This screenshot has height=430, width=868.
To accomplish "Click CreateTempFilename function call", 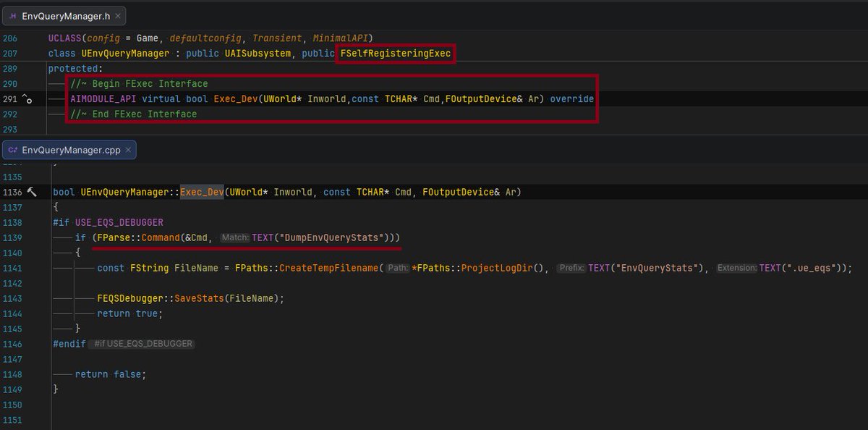I will coord(329,268).
